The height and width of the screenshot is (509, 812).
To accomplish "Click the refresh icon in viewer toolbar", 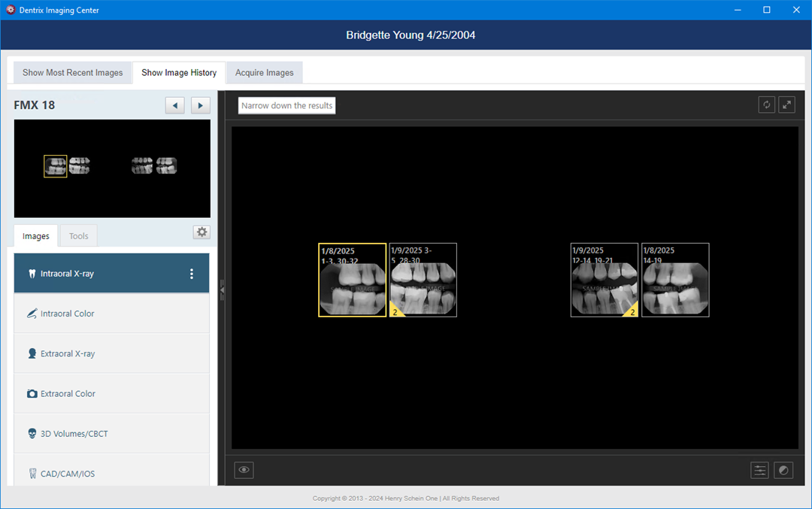I will point(766,105).
